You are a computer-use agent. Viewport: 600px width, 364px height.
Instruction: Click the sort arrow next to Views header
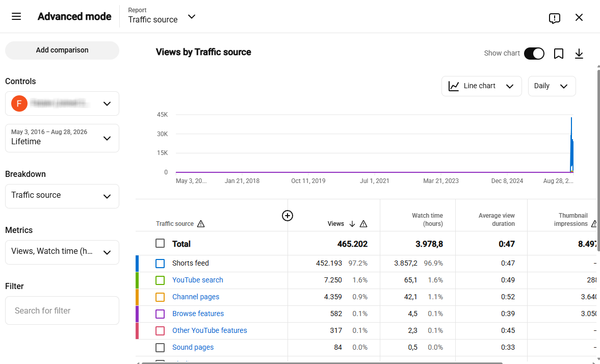pyautogui.click(x=352, y=224)
